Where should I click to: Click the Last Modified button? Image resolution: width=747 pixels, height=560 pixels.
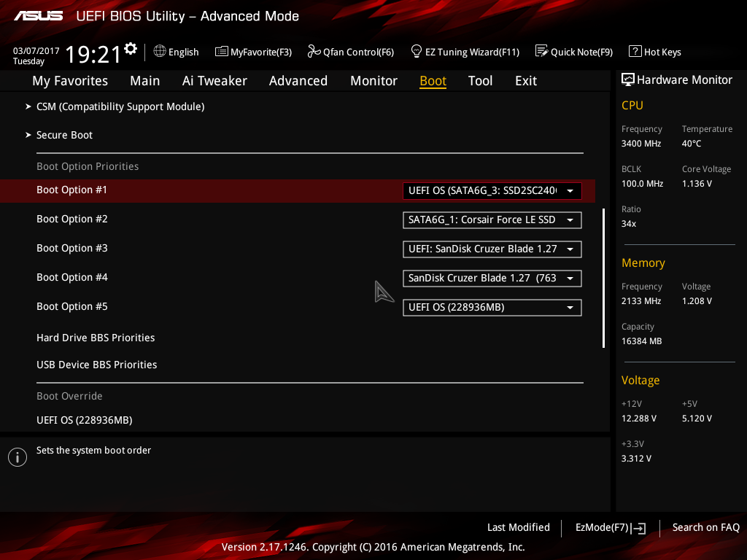(519, 528)
